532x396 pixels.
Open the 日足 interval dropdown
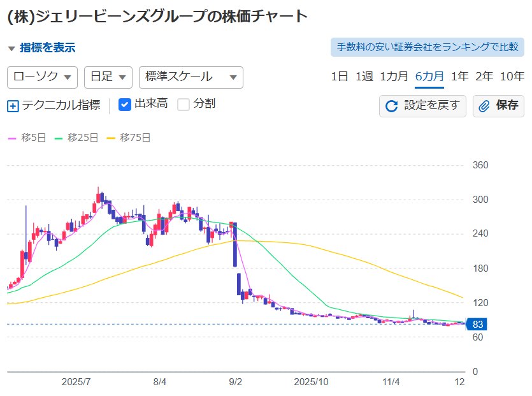[108, 77]
